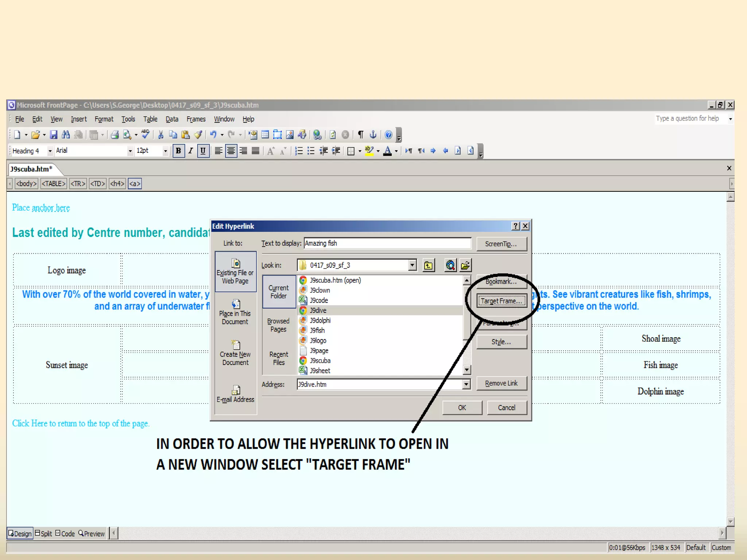Viewport: 747px width, 560px height.
Task: Toggle Underline formatting button
Action: pyautogui.click(x=203, y=151)
